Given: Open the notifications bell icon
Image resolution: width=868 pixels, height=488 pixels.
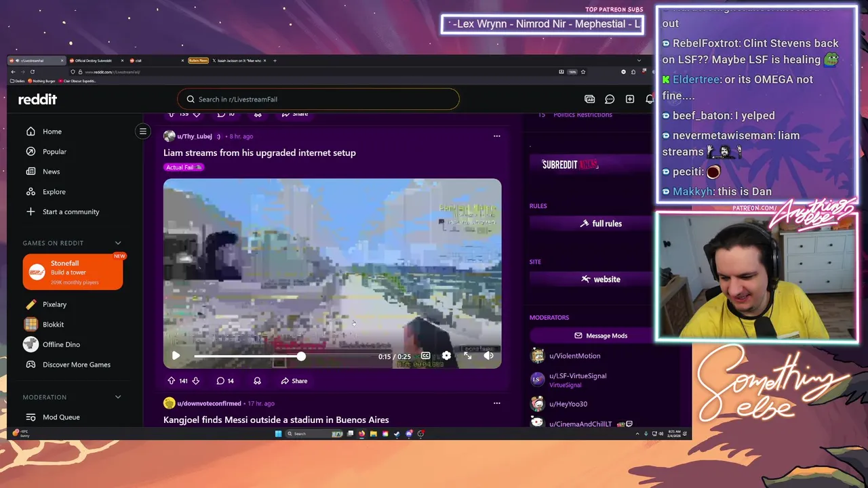Looking at the screenshot, I should [x=650, y=99].
